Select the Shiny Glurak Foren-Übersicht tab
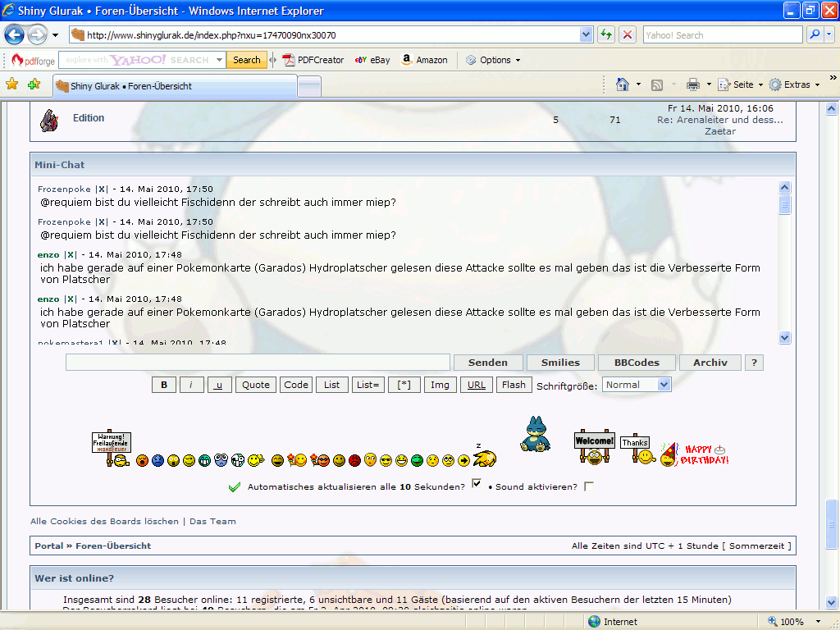The height and width of the screenshot is (630, 840). click(x=174, y=86)
